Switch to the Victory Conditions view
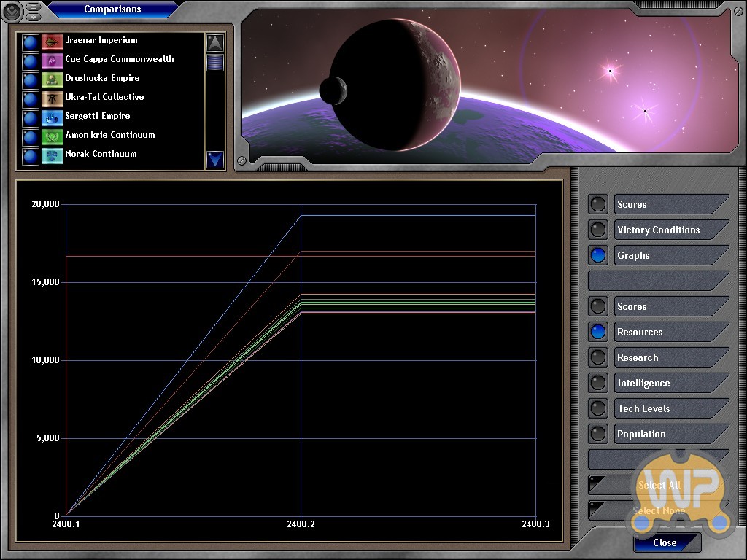Image resolution: width=747 pixels, height=560 pixels. (x=658, y=230)
